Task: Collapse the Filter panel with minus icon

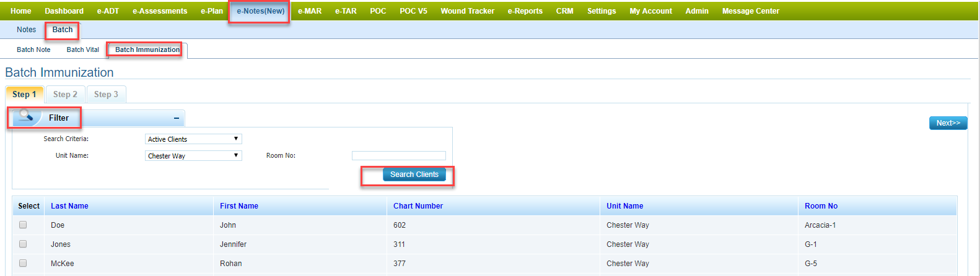Action: point(177,118)
